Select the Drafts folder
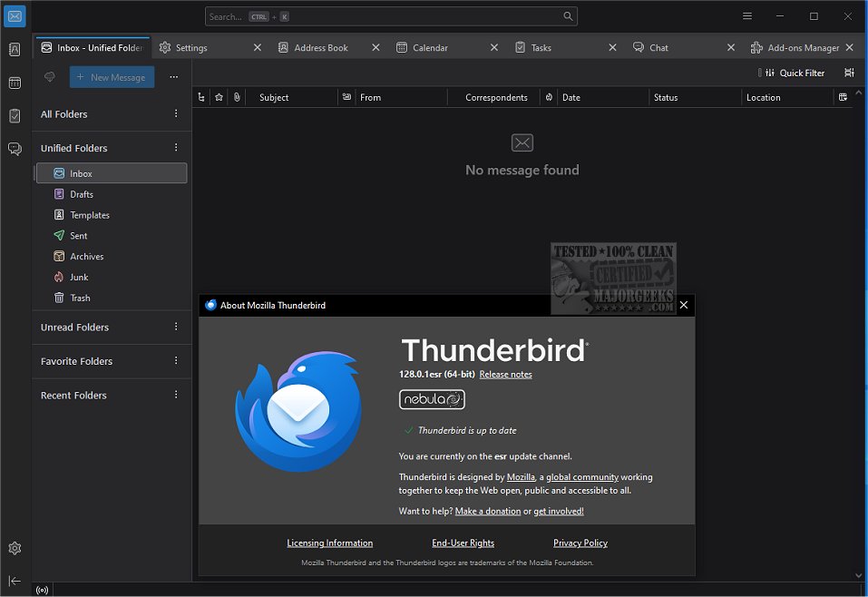 coord(82,194)
